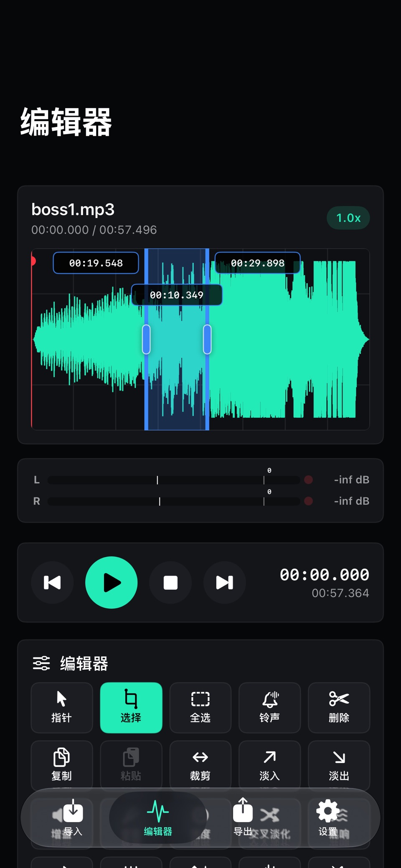Screen dimensions: 401x868
Task: Switch to the 导出 export tab
Action: pyautogui.click(x=243, y=818)
